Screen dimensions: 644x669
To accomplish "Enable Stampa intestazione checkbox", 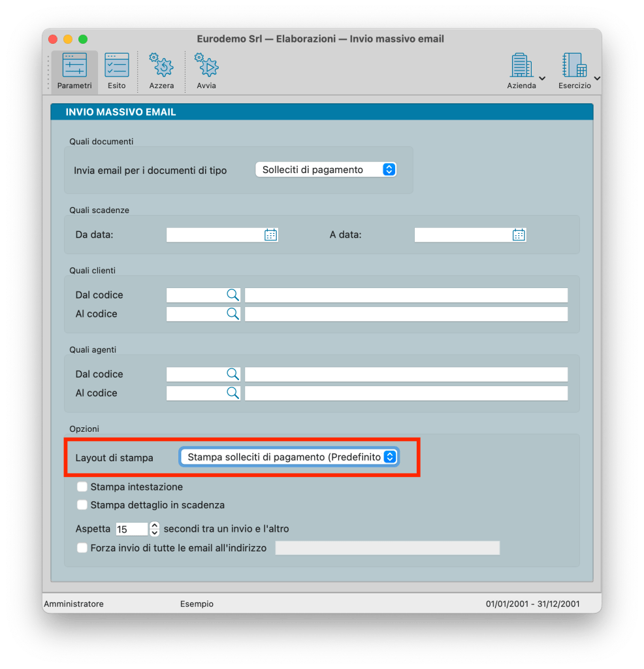I will (82, 487).
